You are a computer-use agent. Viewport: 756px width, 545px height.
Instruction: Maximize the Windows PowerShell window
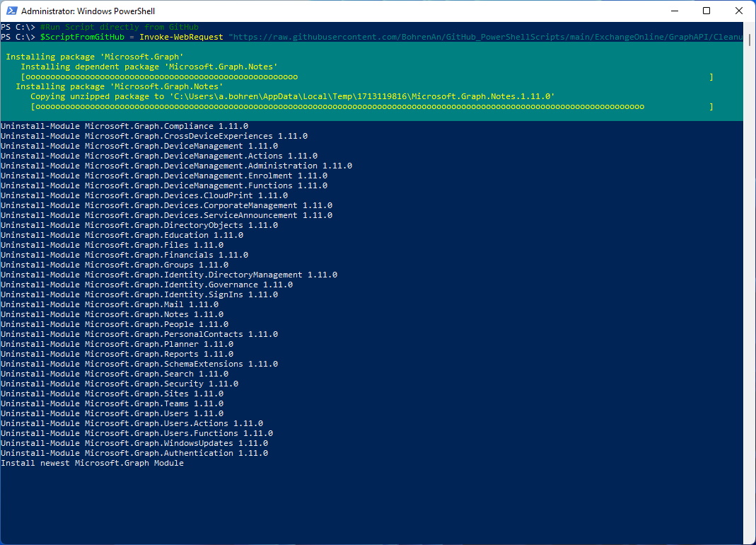click(x=706, y=11)
